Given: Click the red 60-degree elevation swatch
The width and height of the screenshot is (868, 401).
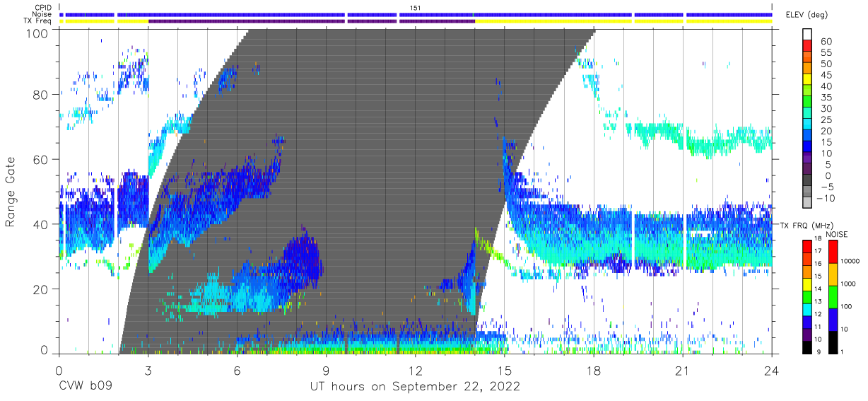Looking at the screenshot, I should point(807,46).
